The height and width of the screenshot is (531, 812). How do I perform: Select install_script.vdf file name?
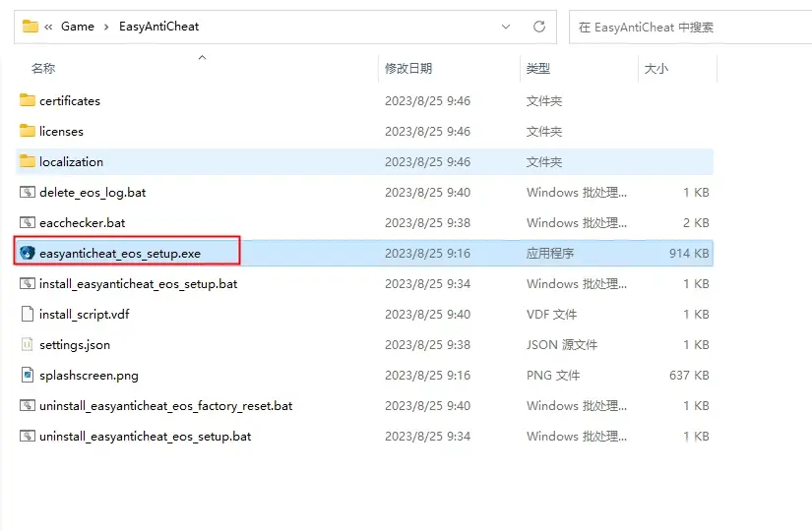(85, 315)
